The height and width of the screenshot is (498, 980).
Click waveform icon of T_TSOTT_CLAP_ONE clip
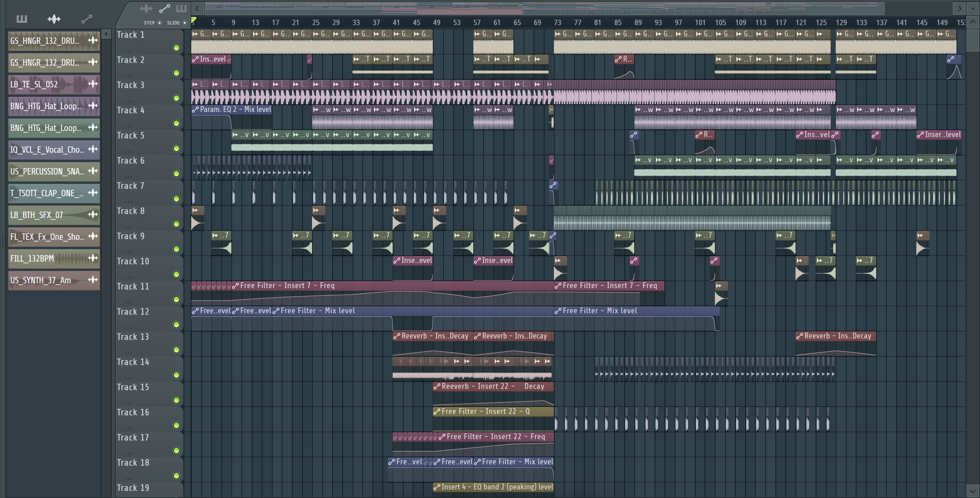point(93,193)
